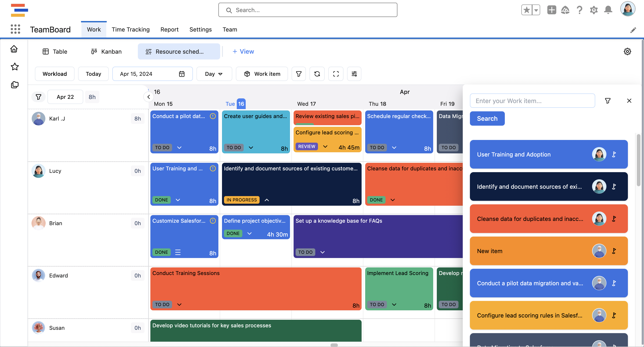644x347 pixels.
Task: Click the notification bell icon
Action: point(608,10)
